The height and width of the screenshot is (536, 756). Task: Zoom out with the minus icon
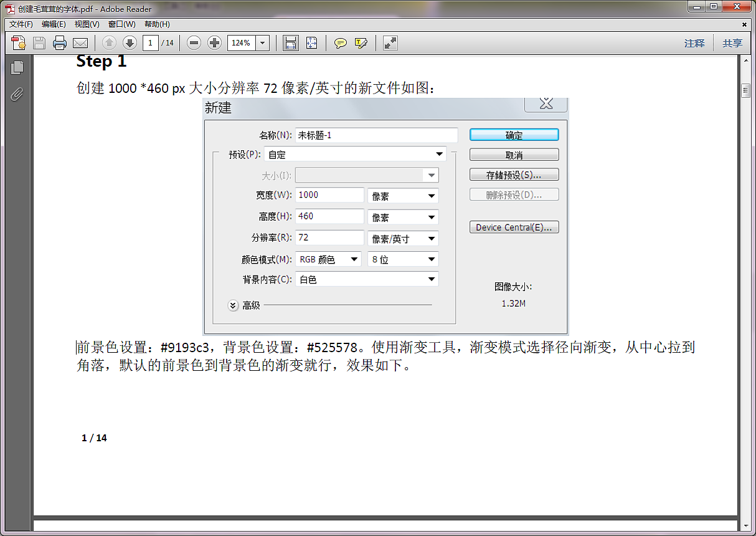(x=194, y=43)
